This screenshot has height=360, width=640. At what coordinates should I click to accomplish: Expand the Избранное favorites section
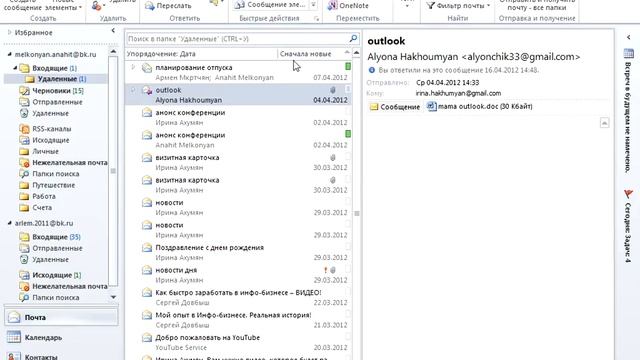(10, 32)
